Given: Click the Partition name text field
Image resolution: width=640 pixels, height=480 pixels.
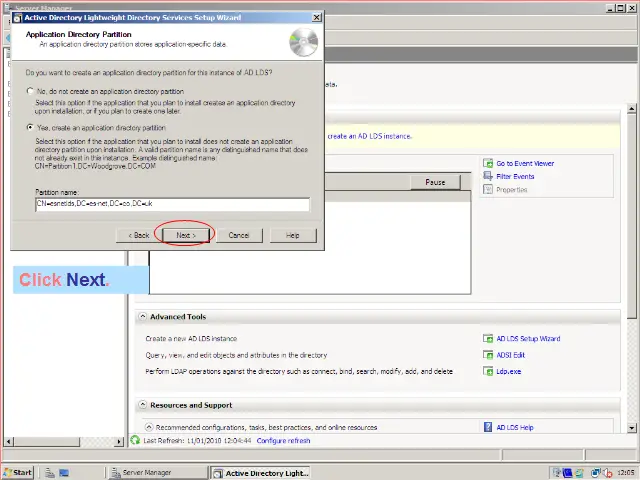Looking at the screenshot, I should click(x=172, y=204).
